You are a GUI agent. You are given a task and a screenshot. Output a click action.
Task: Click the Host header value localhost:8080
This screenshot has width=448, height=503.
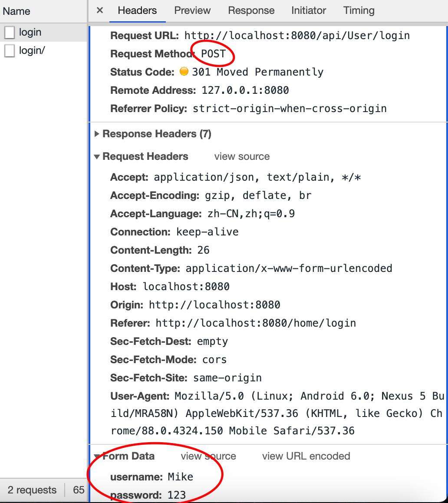[x=186, y=286]
